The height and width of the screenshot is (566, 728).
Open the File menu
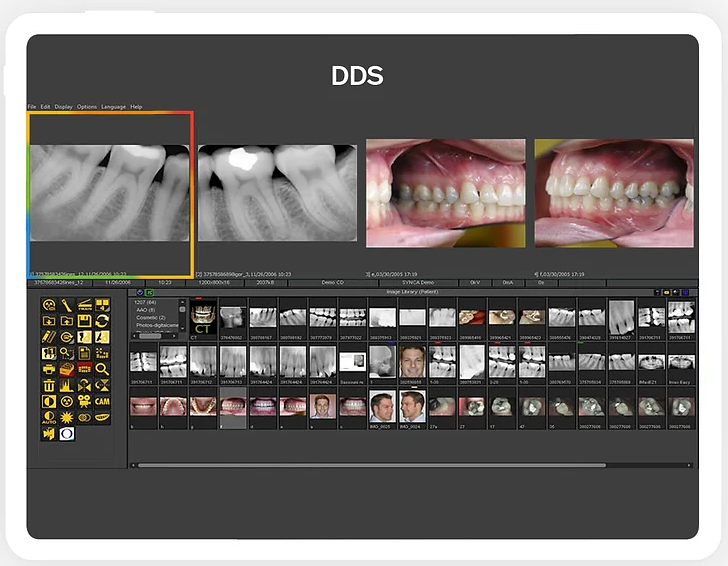point(32,107)
